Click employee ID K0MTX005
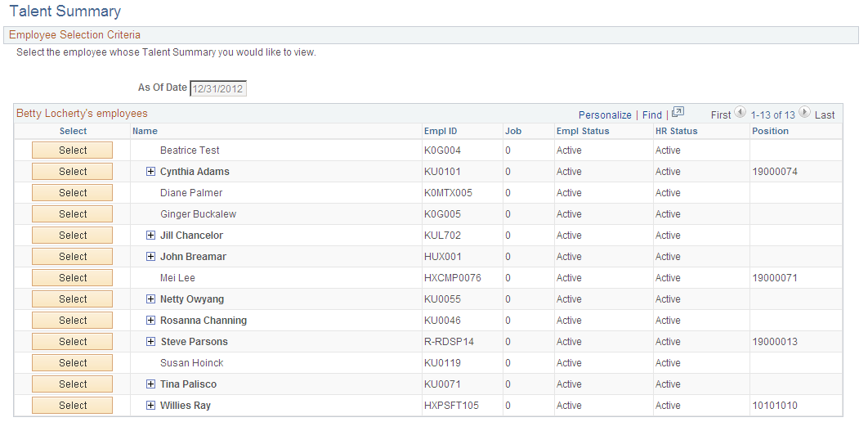Image resolution: width=868 pixels, height=422 pixels. point(449,193)
